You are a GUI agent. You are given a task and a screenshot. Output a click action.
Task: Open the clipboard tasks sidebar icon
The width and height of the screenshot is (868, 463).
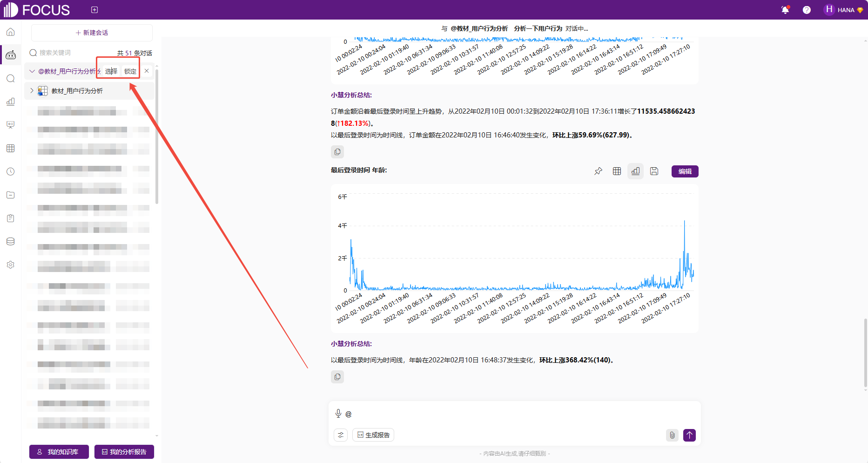point(11,218)
